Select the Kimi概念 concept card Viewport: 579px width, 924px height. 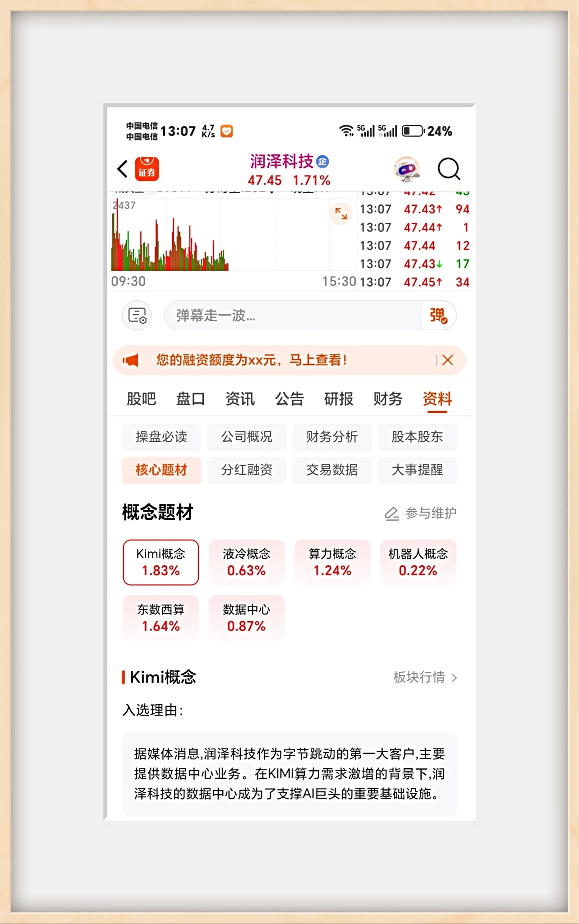161,562
